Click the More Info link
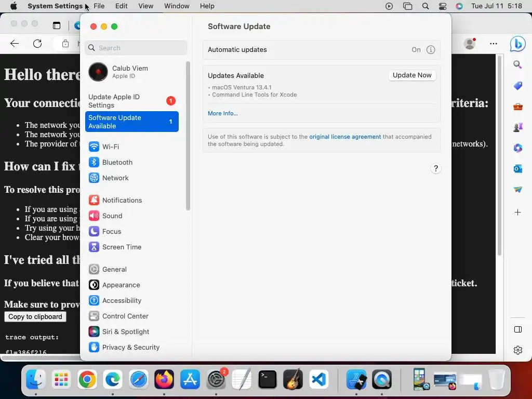532x399 pixels. (x=222, y=113)
